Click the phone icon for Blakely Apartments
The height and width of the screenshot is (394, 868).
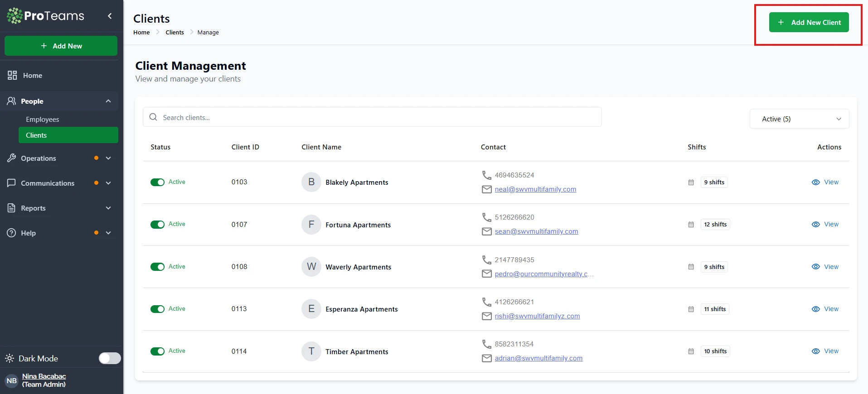click(486, 175)
